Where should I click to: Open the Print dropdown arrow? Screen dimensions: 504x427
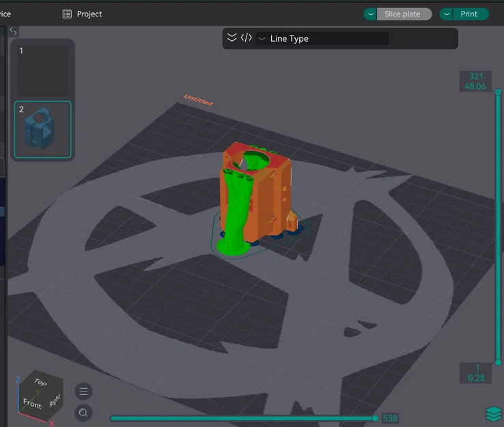pos(446,14)
